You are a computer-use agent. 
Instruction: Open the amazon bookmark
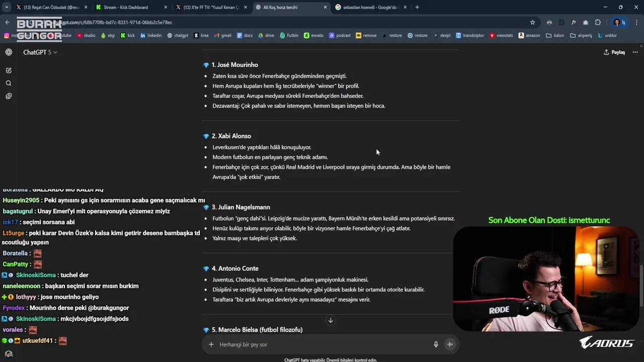pos(529,36)
